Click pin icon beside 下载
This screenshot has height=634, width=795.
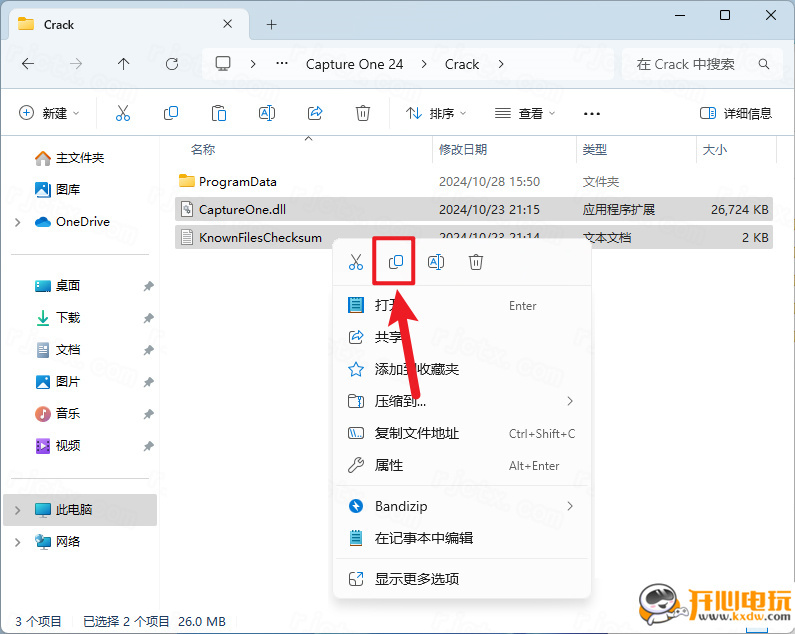click(x=148, y=318)
